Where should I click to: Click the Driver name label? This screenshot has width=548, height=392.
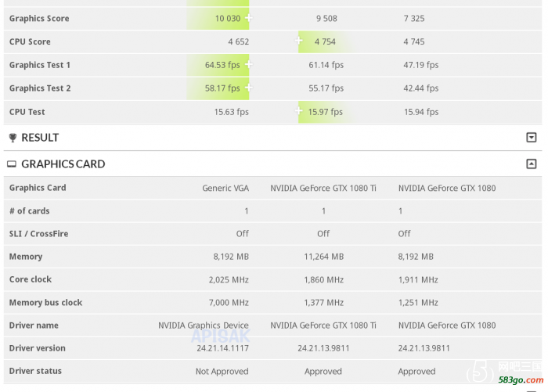[x=34, y=325]
